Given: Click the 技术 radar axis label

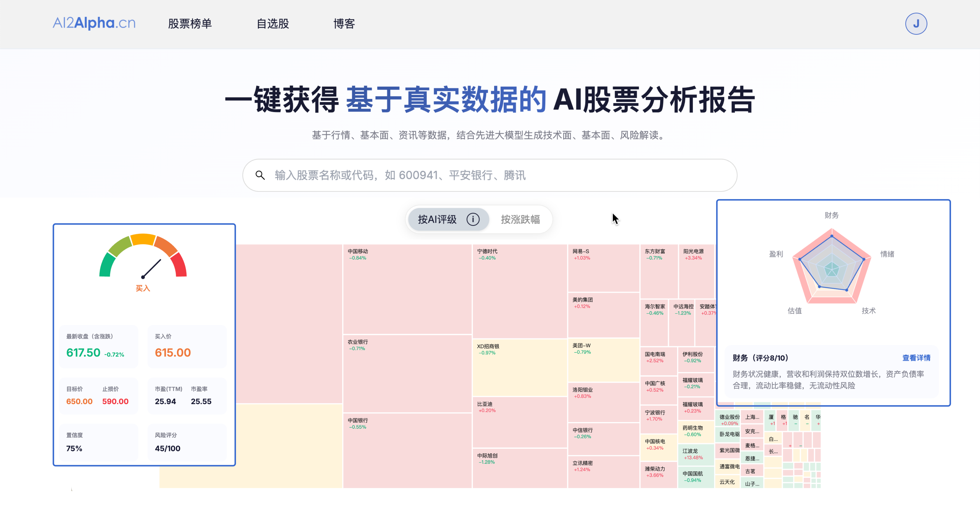Looking at the screenshot, I should point(869,311).
